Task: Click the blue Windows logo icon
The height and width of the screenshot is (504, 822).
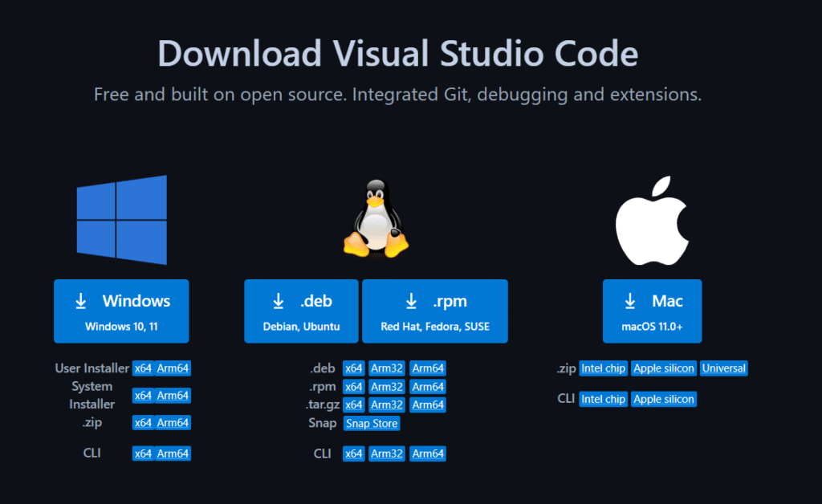Action: 121,220
